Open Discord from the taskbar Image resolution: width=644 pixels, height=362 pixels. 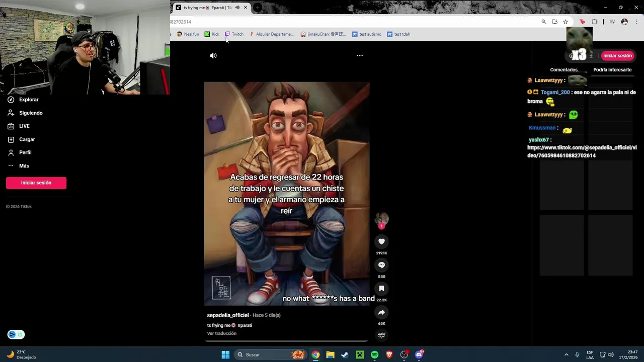coord(419,354)
